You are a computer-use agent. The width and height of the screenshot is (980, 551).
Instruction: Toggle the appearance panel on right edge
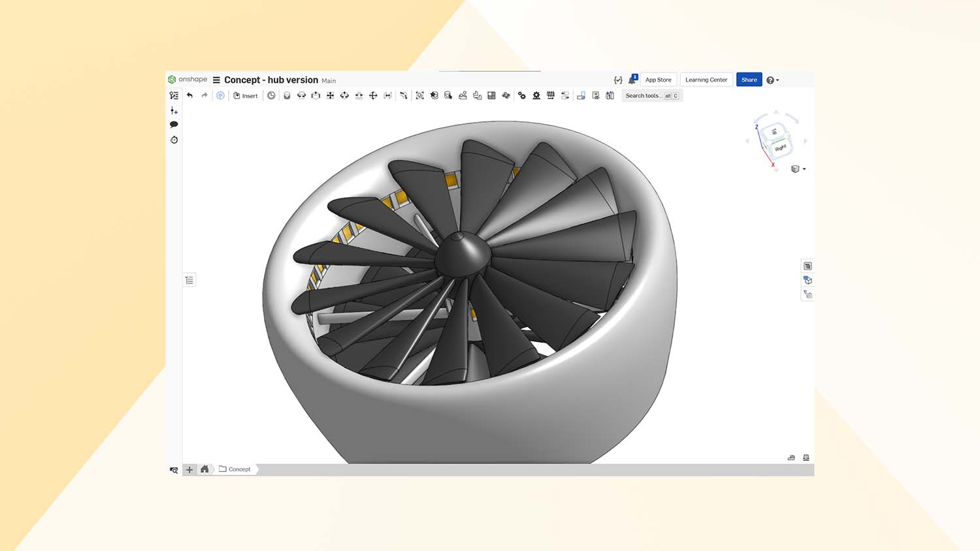point(808,280)
